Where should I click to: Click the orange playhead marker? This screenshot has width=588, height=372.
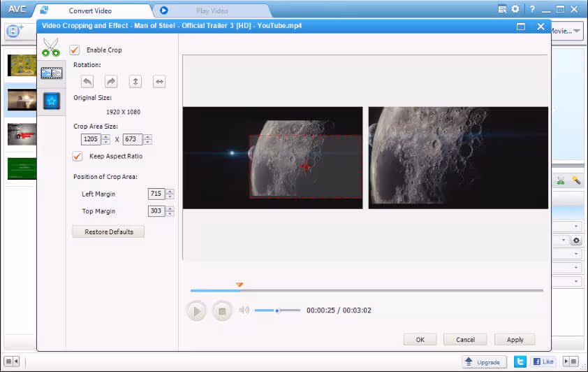[240, 285]
